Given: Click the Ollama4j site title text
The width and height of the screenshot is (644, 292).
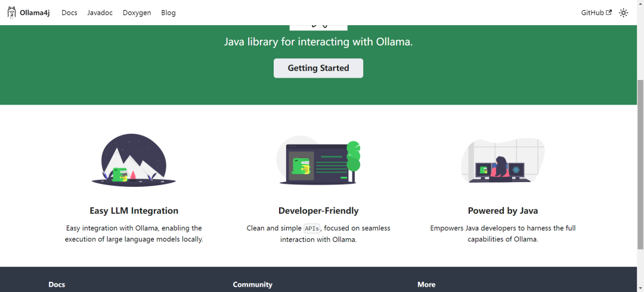Looking at the screenshot, I should click(x=35, y=13).
